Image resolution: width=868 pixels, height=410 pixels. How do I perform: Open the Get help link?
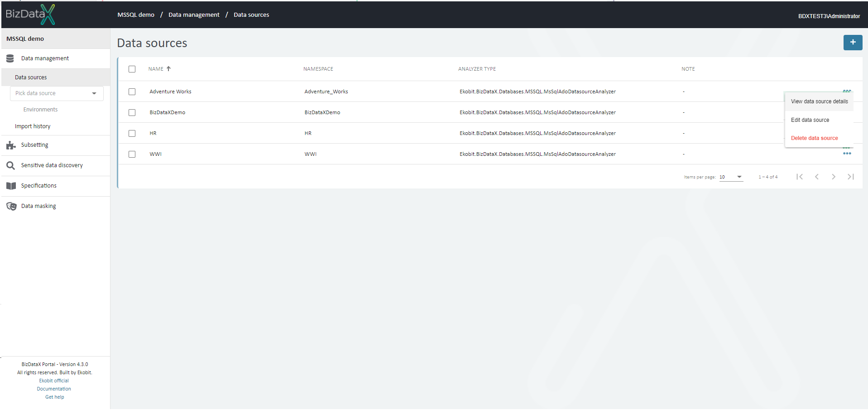(x=55, y=397)
